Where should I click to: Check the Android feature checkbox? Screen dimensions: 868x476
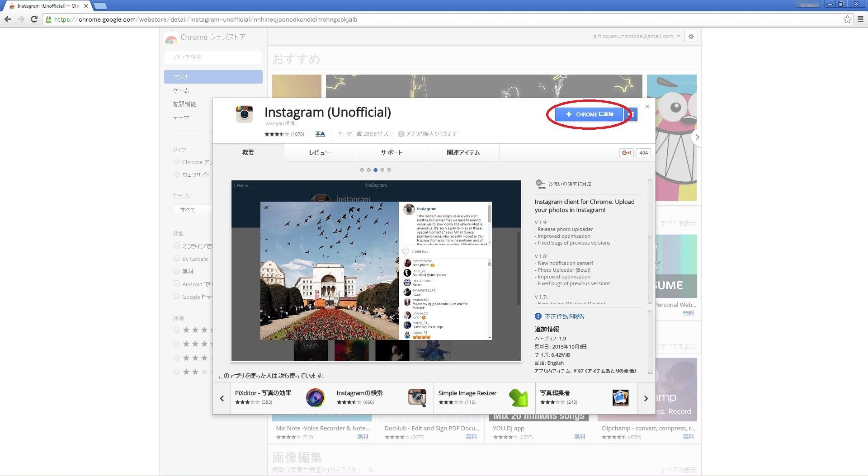click(176, 283)
